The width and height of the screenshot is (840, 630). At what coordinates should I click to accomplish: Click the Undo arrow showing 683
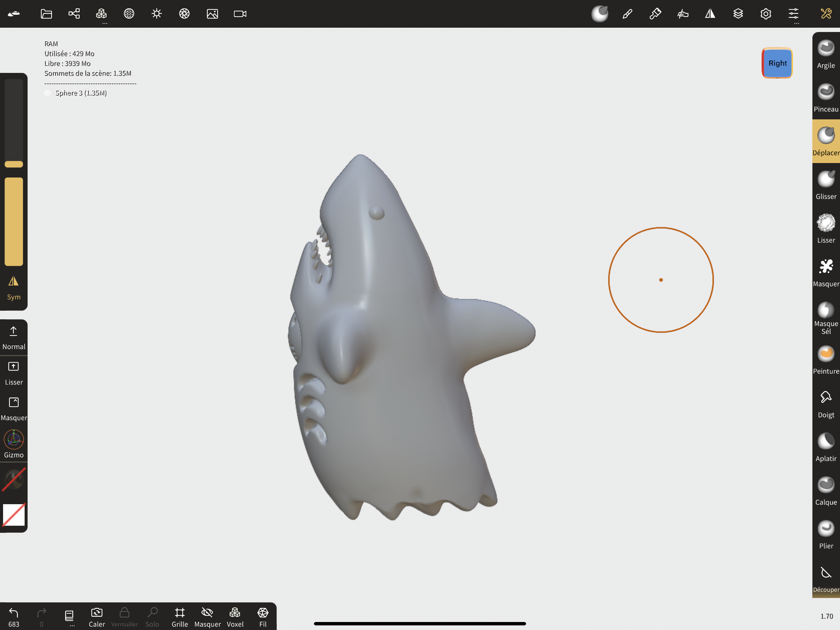click(x=14, y=617)
